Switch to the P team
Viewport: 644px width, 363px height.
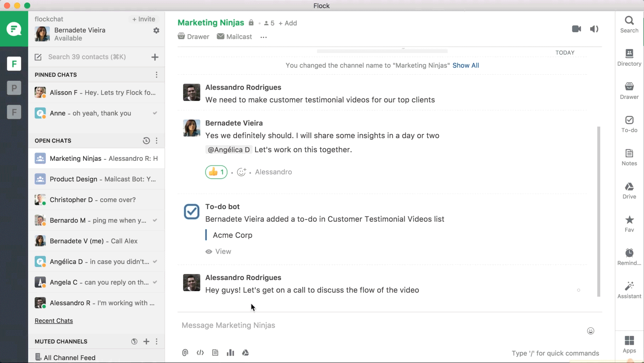[x=14, y=88]
